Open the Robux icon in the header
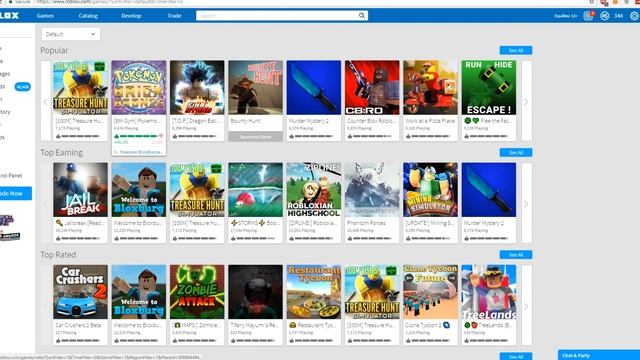Viewport: 640px width, 360px height. [x=604, y=16]
